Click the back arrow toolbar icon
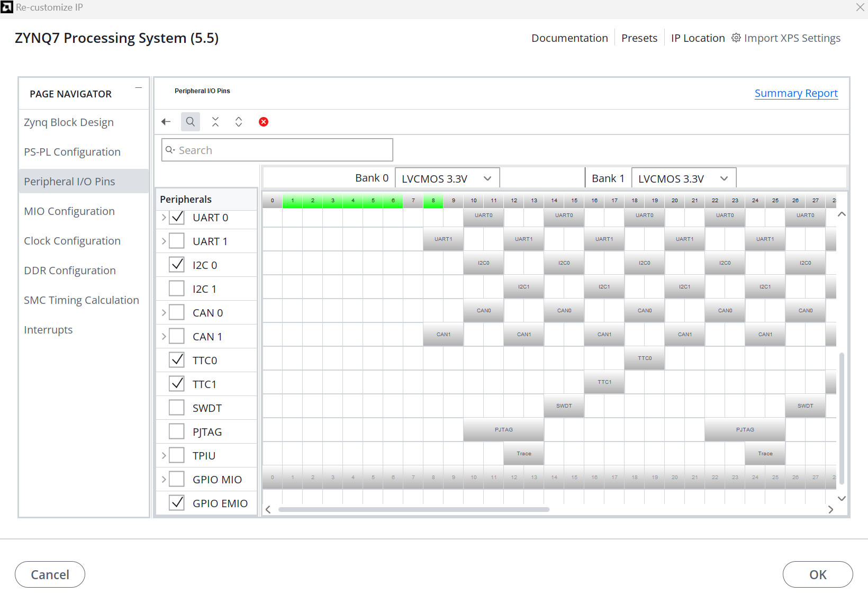Viewport: 868px width, 603px height. tap(166, 122)
